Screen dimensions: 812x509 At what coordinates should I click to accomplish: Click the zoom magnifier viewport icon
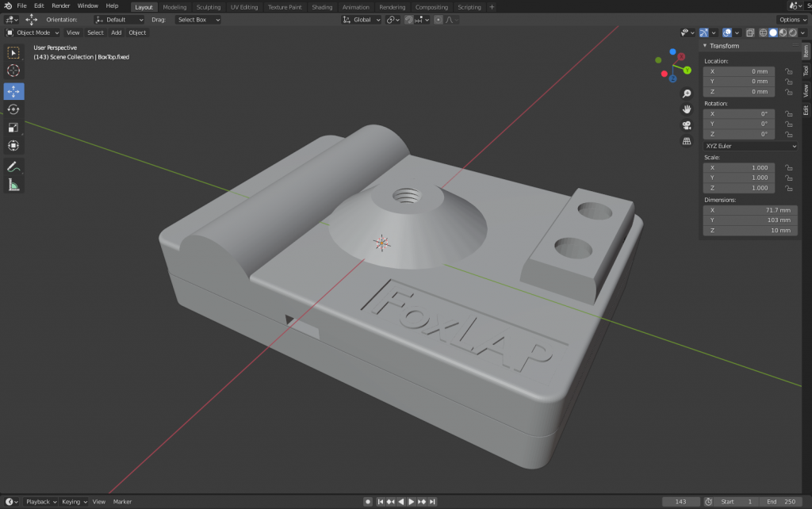[x=687, y=94]
